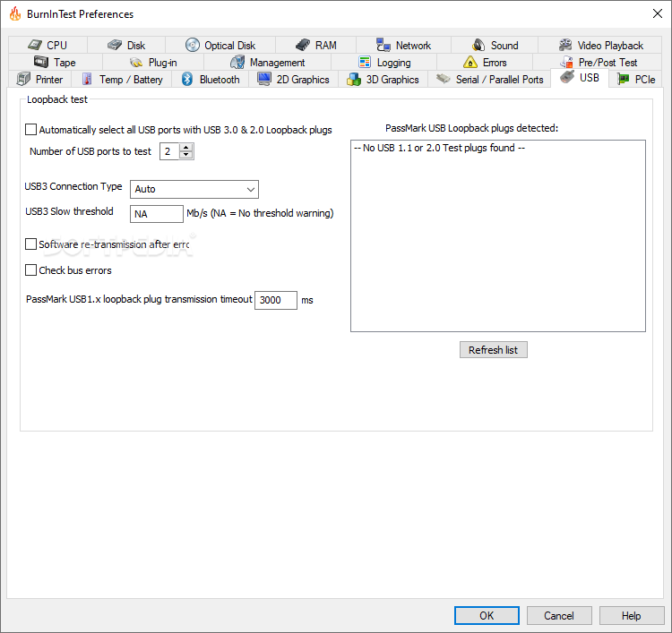The image size is (672, 633).
Task: Open the PCIe tab
Action: click(636, 79)
